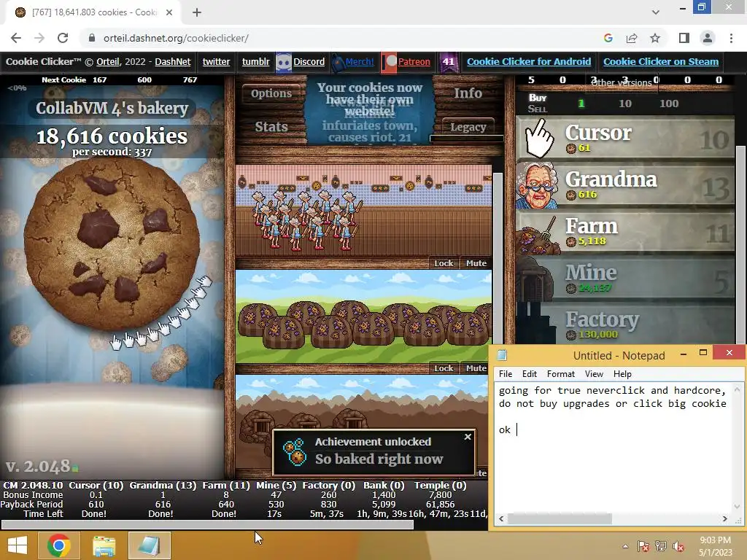Open the Options menu
The height and width of the screenshot is (560, 747).
pyautogui.click(x=271, y=93)
